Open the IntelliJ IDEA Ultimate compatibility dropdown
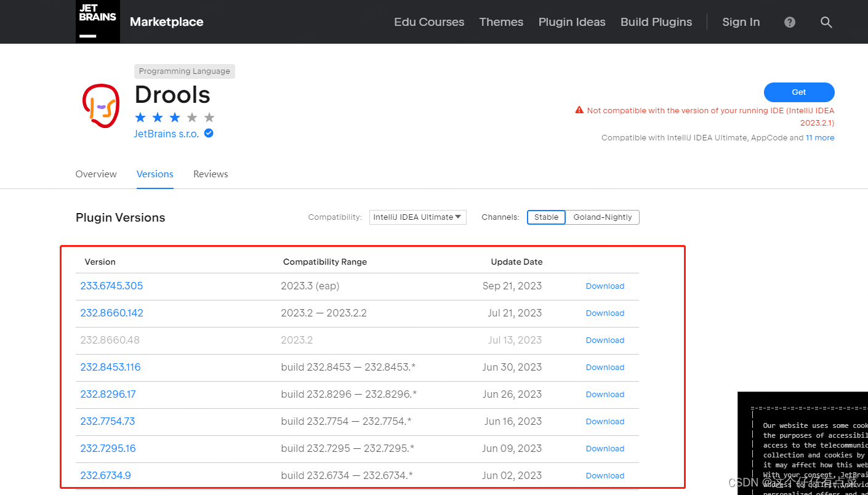 tap(417, 217)
